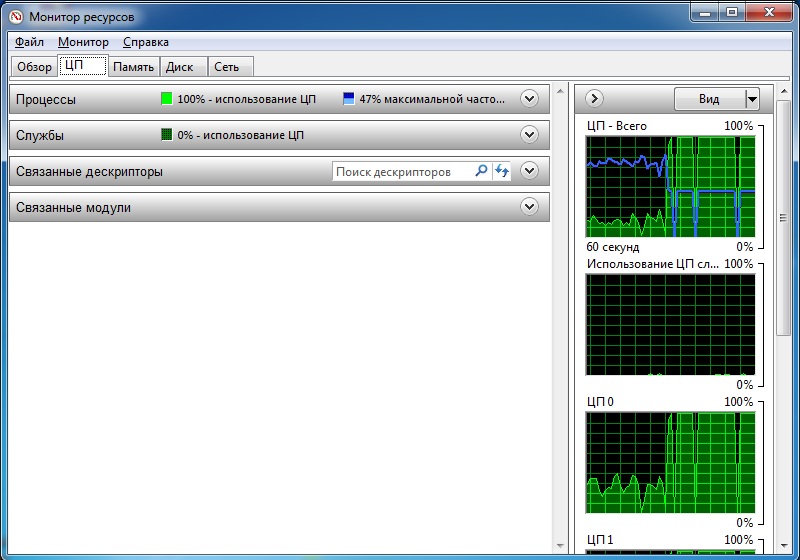Click the Связанные модули header label
The image size is (800, 560).
point(73,208)
